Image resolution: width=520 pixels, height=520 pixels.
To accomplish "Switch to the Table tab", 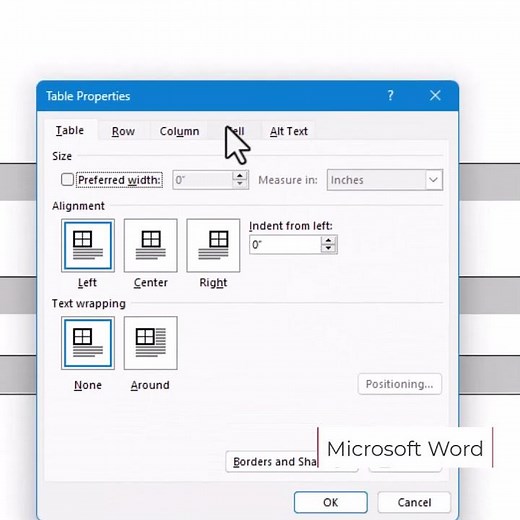I will (70, 130).
